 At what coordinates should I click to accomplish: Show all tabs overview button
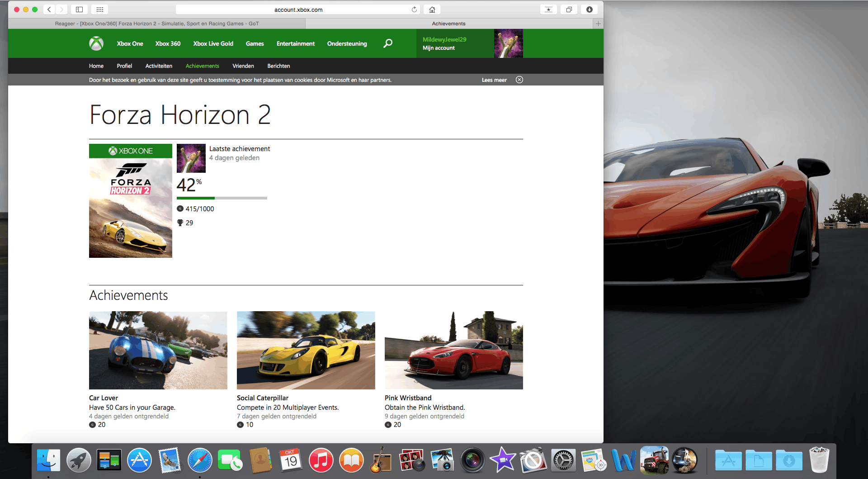pos(569,9)
